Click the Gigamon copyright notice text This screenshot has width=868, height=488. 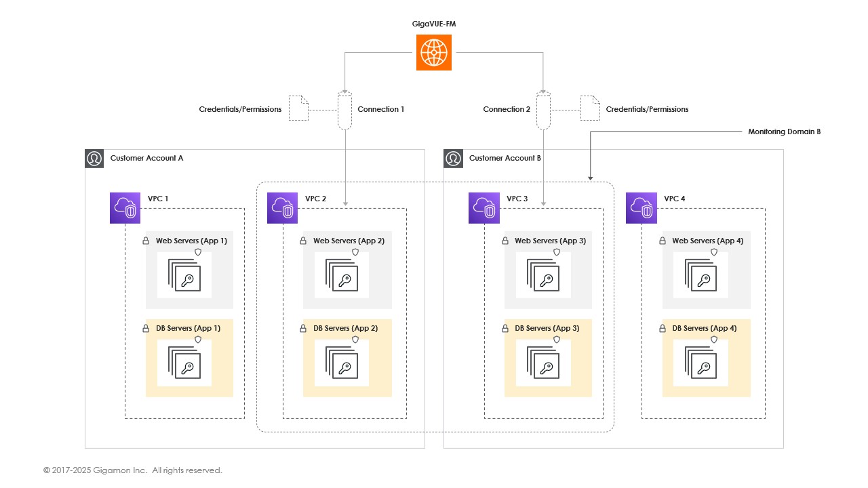coord(133,470)
